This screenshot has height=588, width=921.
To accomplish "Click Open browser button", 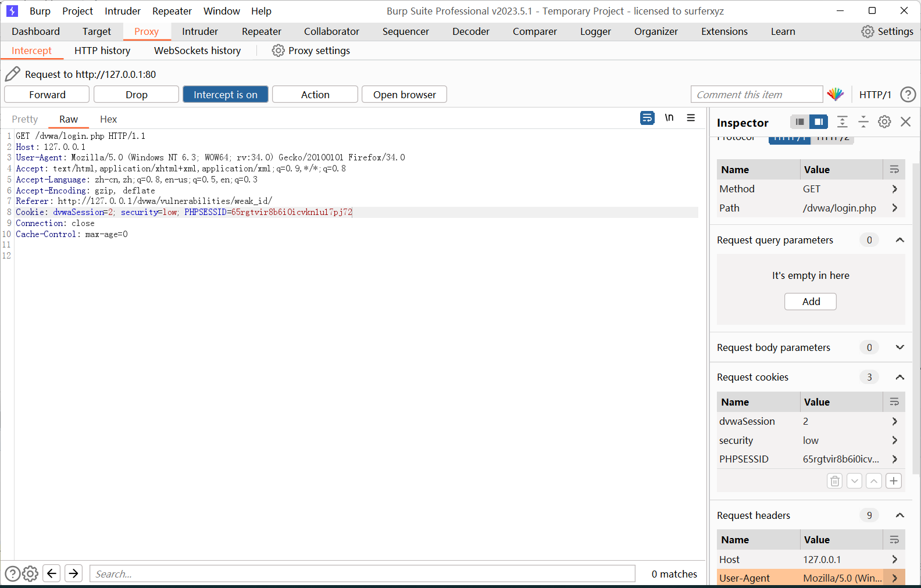I will click(x=405, y=94).
